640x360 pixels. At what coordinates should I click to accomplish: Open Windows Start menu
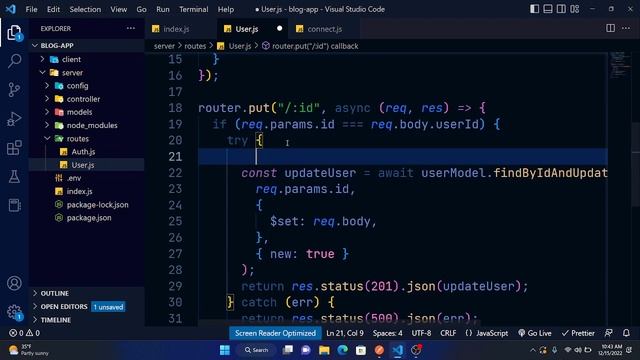point(225,350)
